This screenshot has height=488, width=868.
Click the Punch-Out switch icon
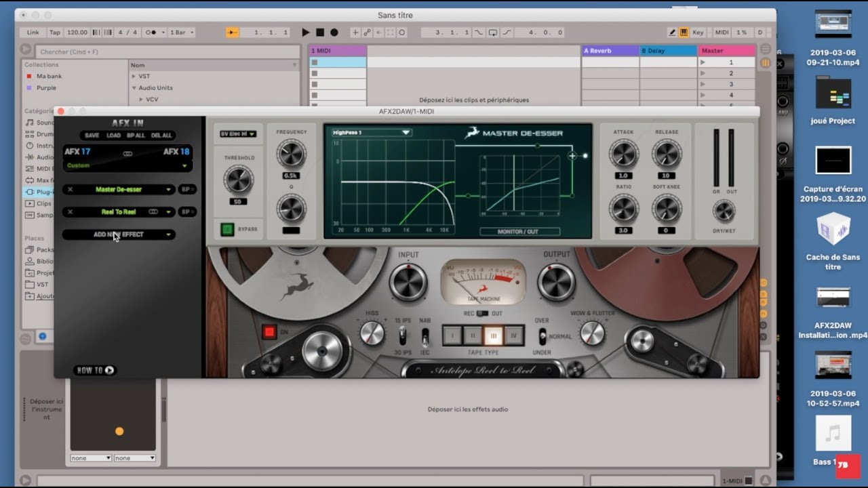click(507, 33)
